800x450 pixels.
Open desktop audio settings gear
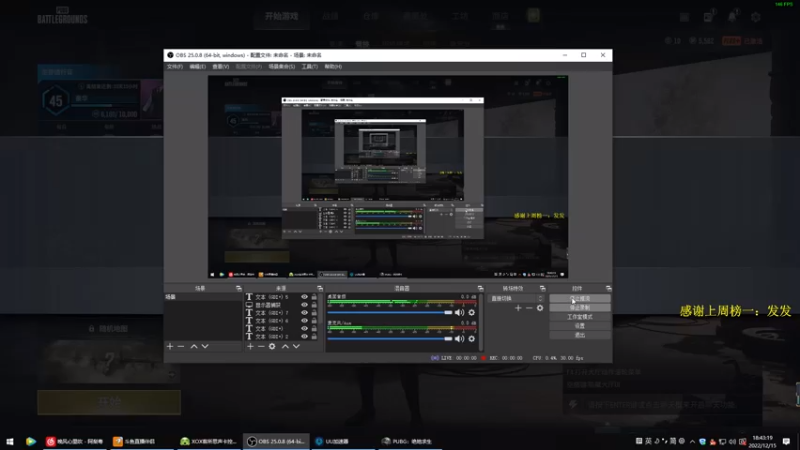[471, 312]
